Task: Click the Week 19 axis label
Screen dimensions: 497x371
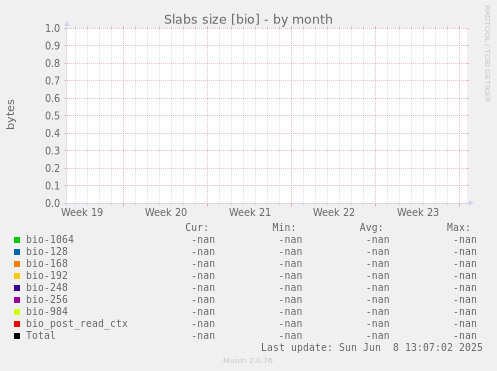Action: point(82,212)
